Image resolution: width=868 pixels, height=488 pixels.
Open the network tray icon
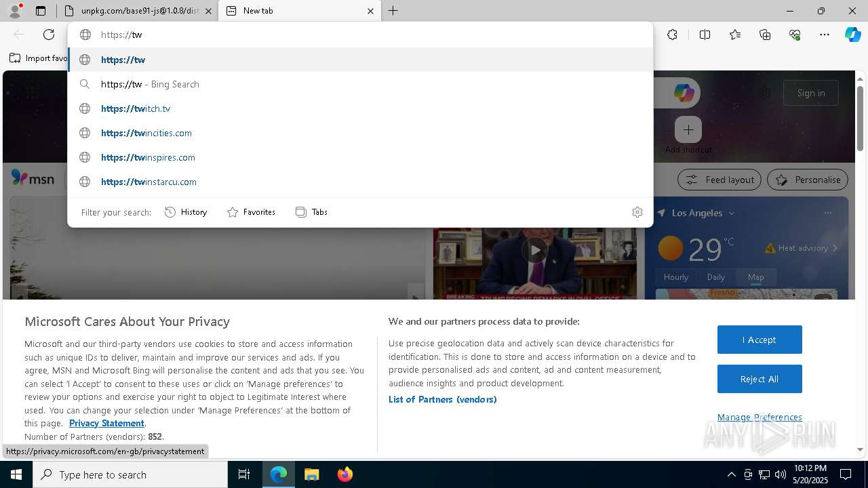click(x=764, y=474)
